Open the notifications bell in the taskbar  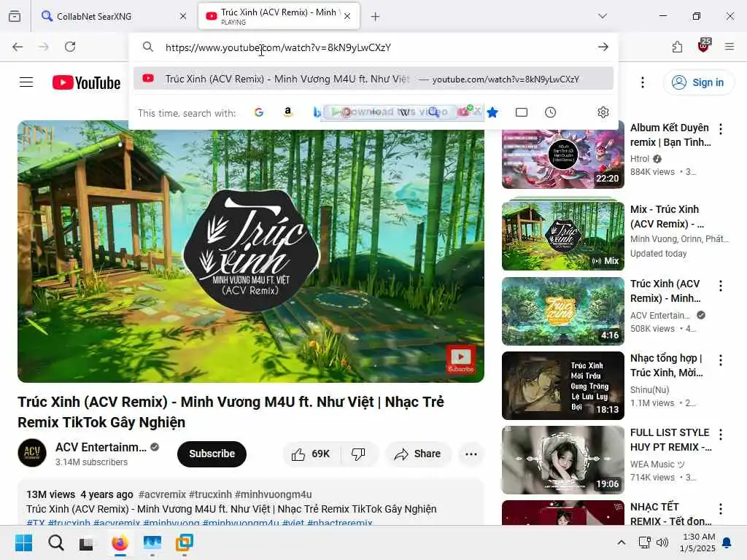727,542
